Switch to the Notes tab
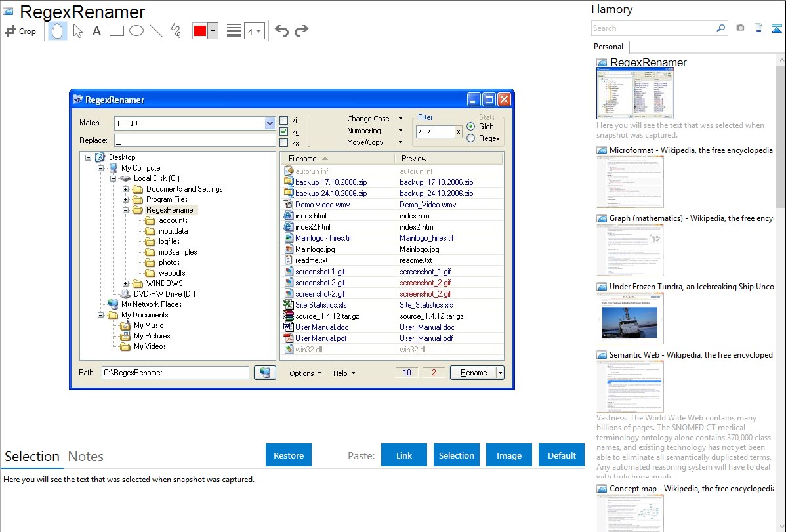The height and width of the screenshot is (532, 786). tap(86, 457)
